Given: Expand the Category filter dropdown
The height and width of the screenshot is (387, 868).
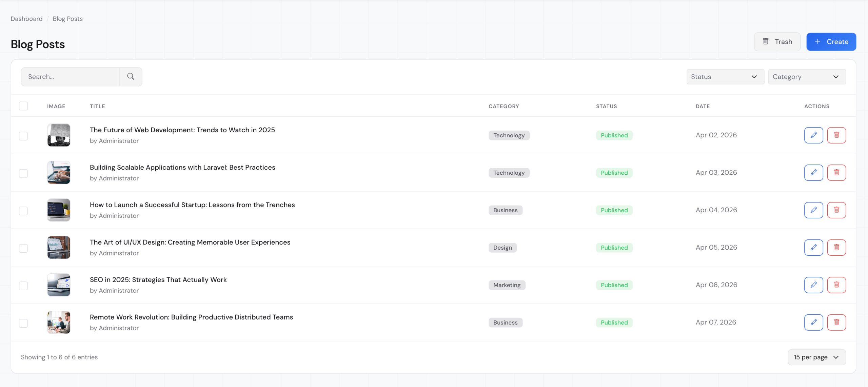Looking at the screenshot, I should pyautogui.click(x=807, y=77).
